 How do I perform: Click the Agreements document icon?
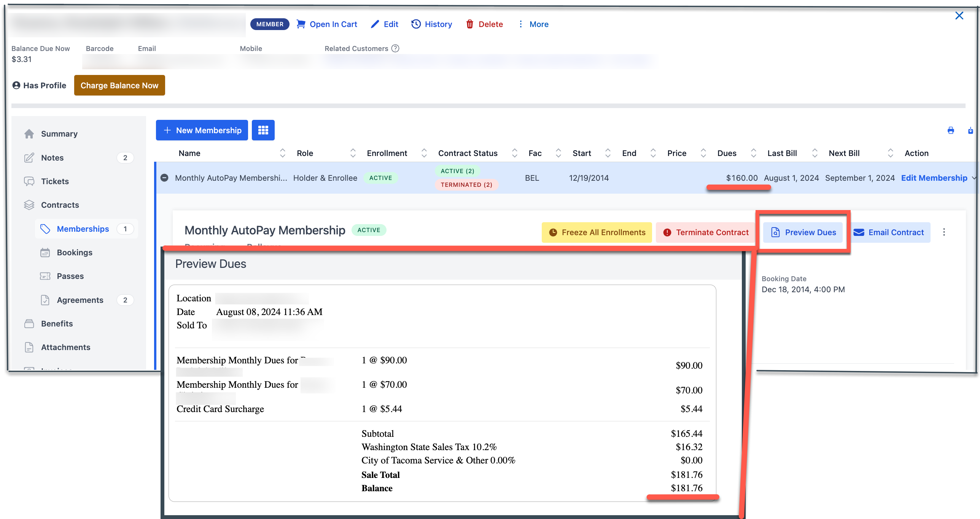(45, 300)
